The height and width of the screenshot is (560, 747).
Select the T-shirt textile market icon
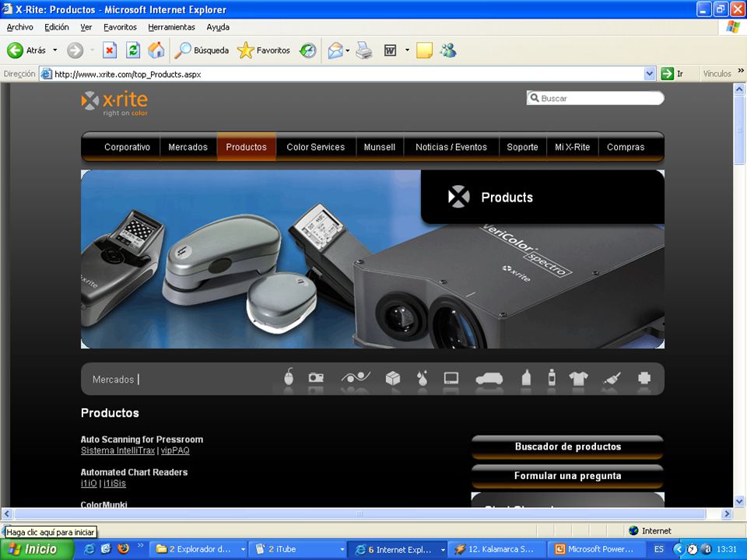(578, 379)
